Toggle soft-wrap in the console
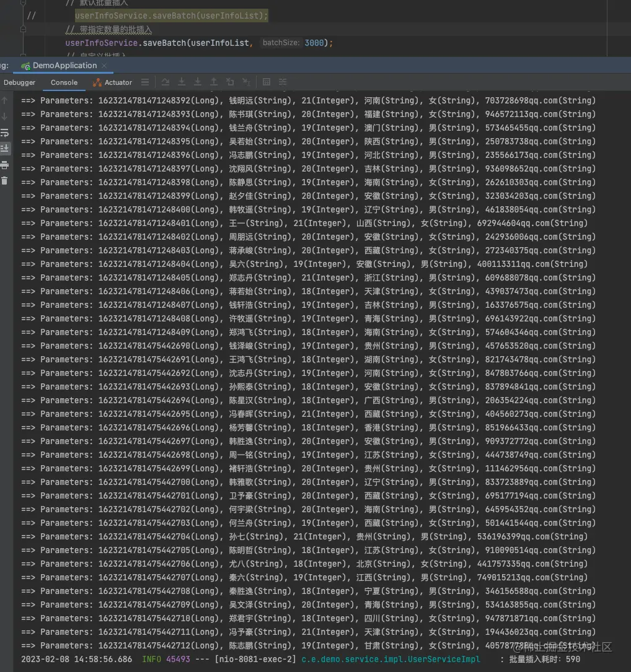 (x=5, y=133)
